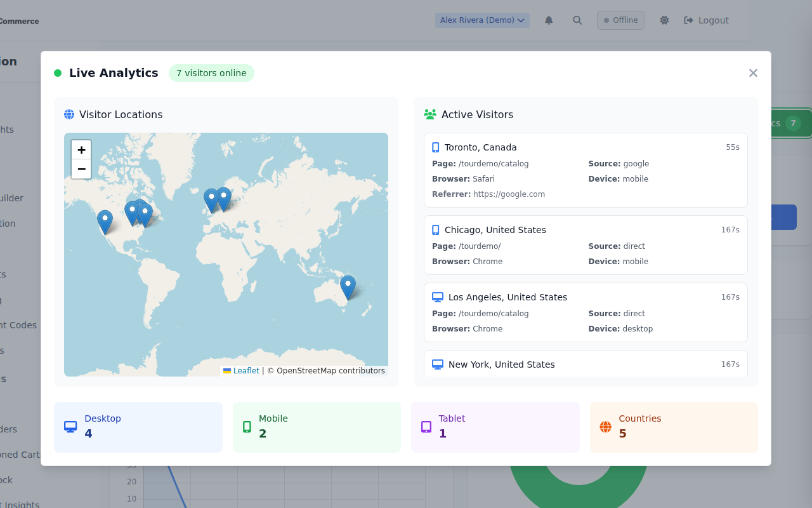Screen dimensions: 812x508
Task: Select the Toronto, Canada visitor card
Action: pyautogui.click(x=586, y=170)
